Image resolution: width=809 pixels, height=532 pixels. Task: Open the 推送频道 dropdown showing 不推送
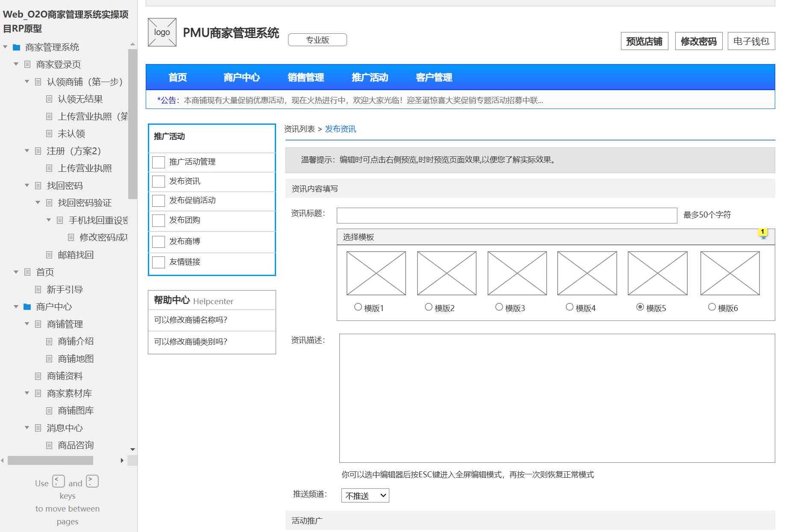tap(365, 495)
